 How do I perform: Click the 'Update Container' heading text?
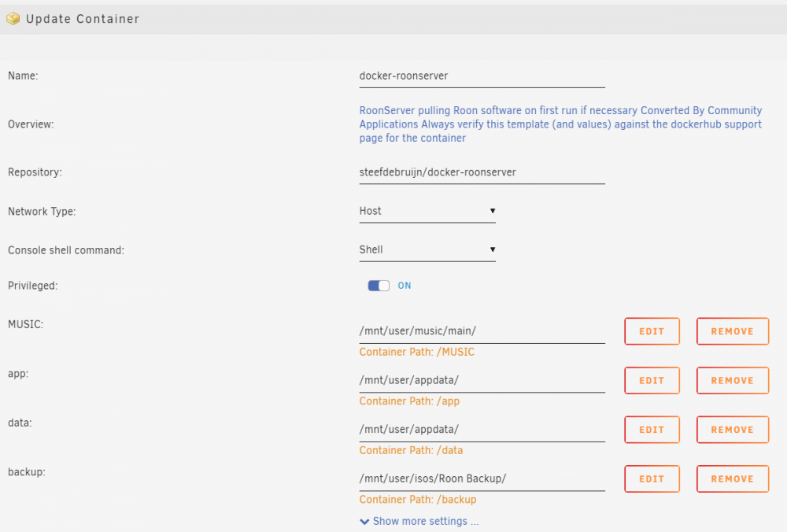pyautogui.click(x=83, y=19)
